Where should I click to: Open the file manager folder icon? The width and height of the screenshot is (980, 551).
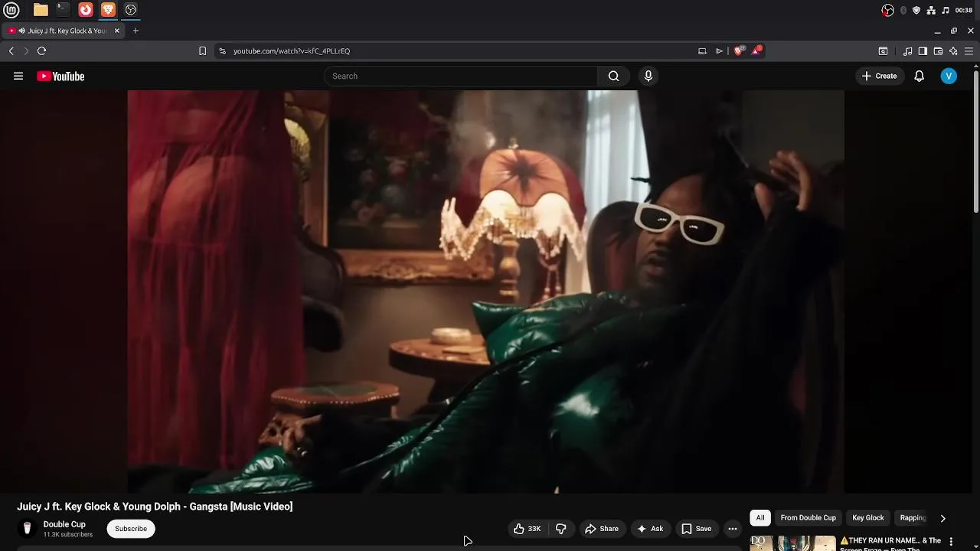pyautogui.click(x=41, y=10)
